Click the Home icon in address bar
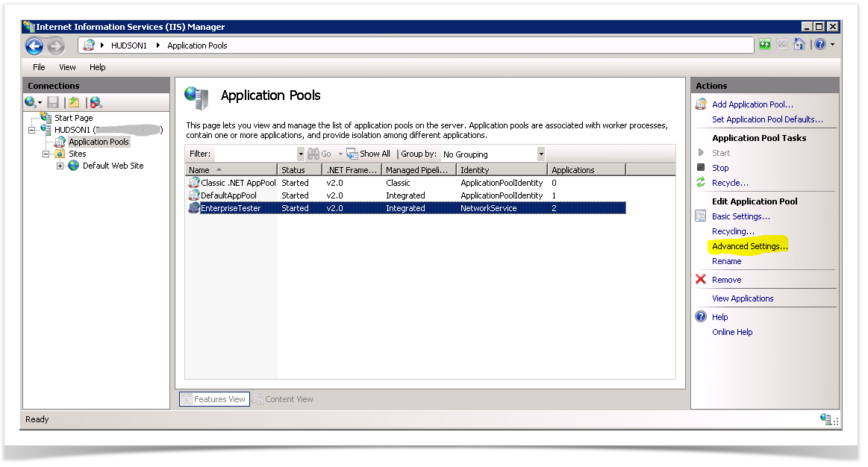 pyautogui.click(x=799, y=45)
